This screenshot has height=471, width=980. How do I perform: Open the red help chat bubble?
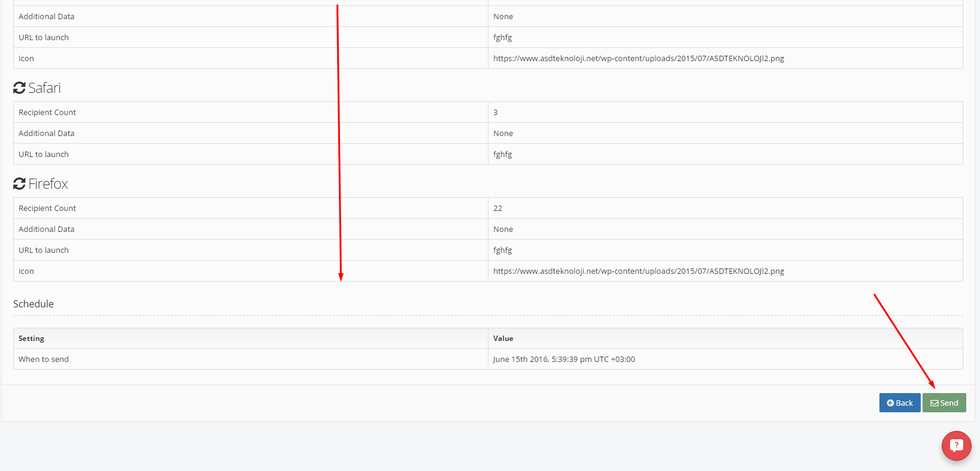pos(957,446)
